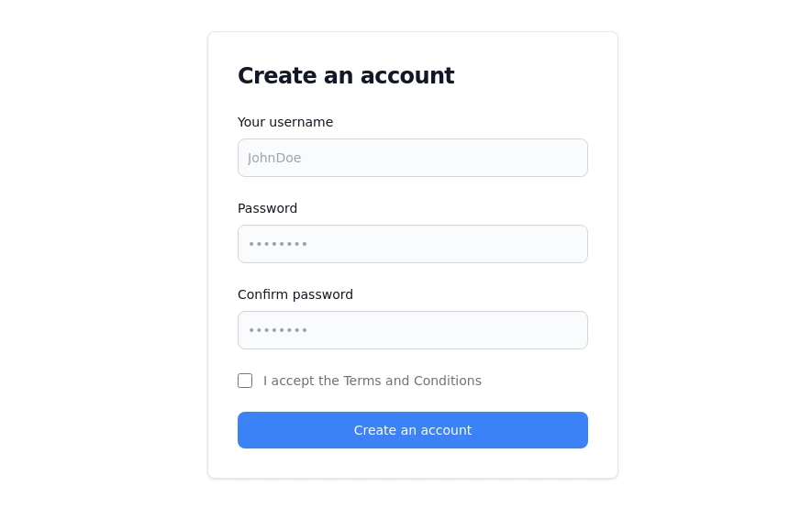Focus the Password input field

pyautogui.click(x=412, y=244)
